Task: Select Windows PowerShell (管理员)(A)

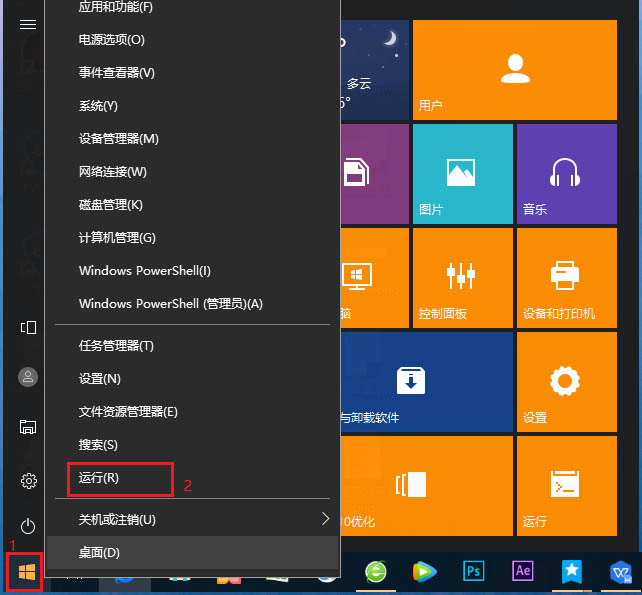Action: (170, 304)
